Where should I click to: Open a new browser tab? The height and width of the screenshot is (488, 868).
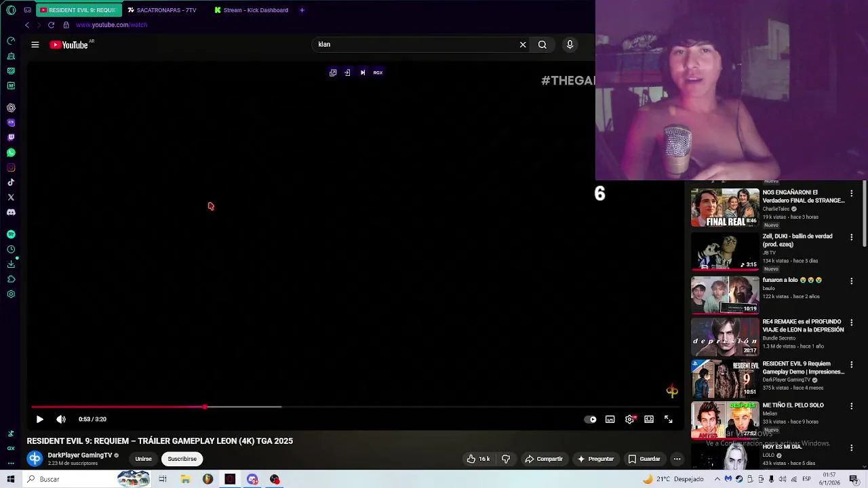[302, 10]
